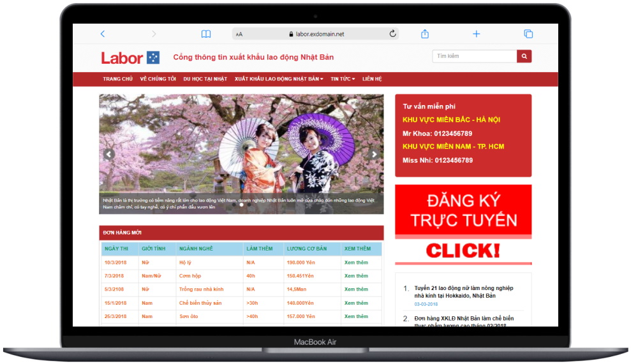Screen dimensions: 631x364
Task: Click the Mr Khoa: 0123456789 contact line
Action: [x=438, y=133]
